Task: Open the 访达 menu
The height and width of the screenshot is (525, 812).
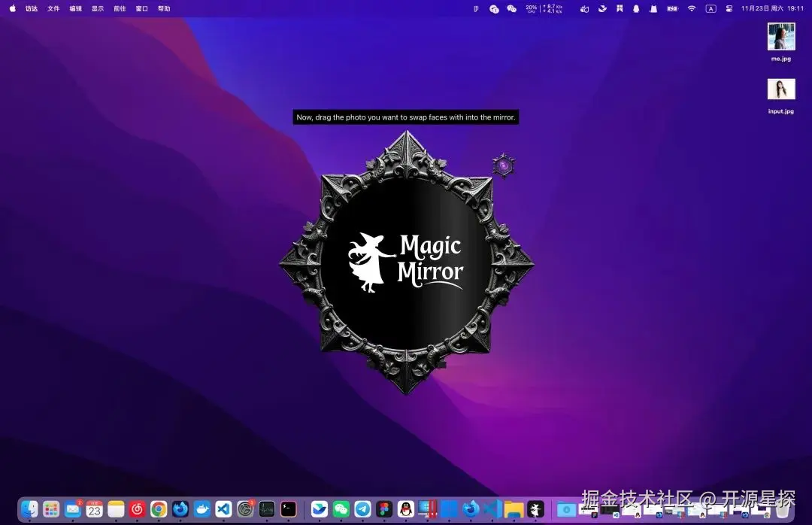Action: (x=32, y=8)
